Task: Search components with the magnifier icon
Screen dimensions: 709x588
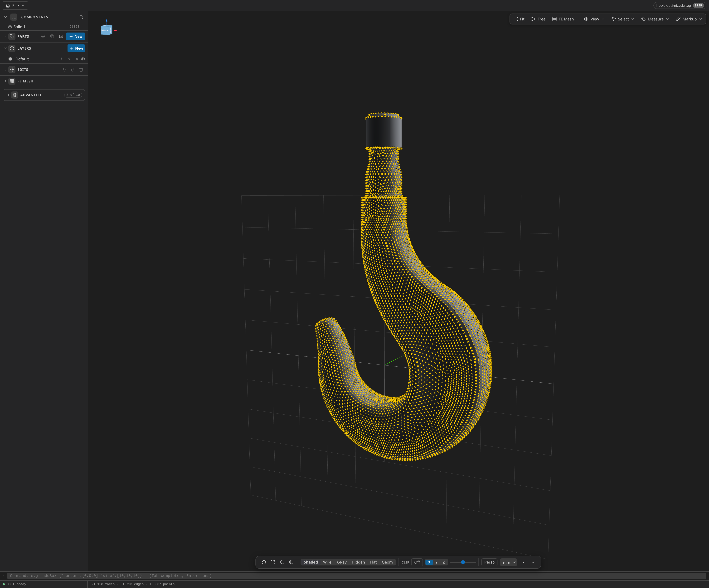Action: point(81,17)
